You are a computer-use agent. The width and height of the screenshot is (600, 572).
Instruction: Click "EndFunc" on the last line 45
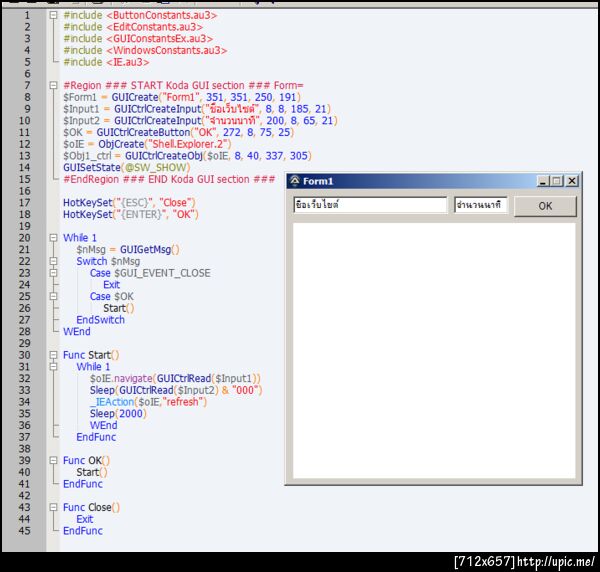point(83,531)
